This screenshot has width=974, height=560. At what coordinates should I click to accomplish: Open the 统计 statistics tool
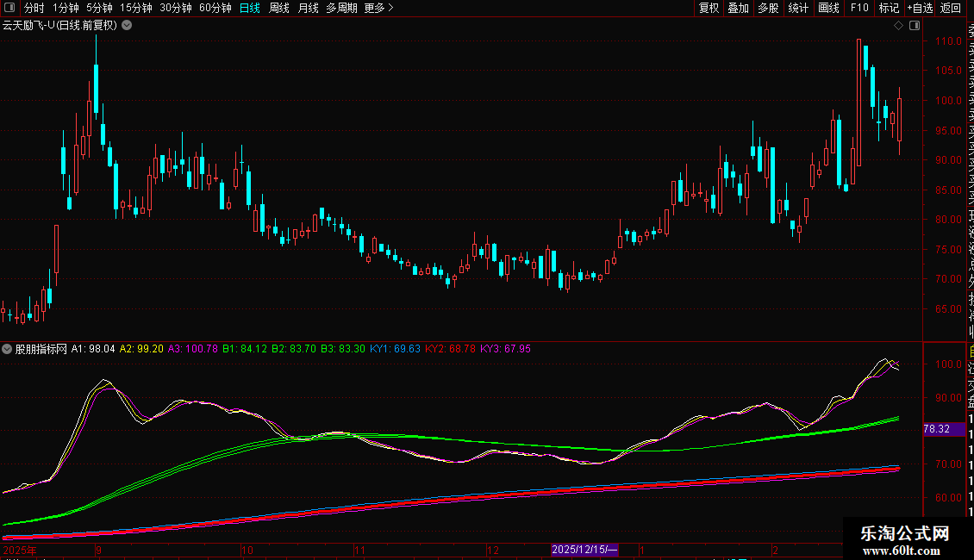tap(798, 8)
